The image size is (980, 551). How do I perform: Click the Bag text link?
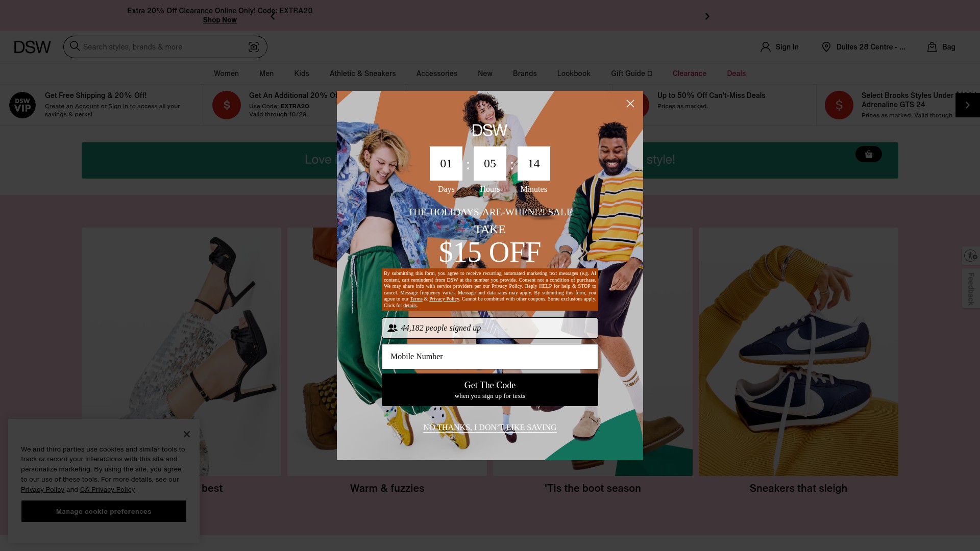pyautogui.click(x=949, y=47)
